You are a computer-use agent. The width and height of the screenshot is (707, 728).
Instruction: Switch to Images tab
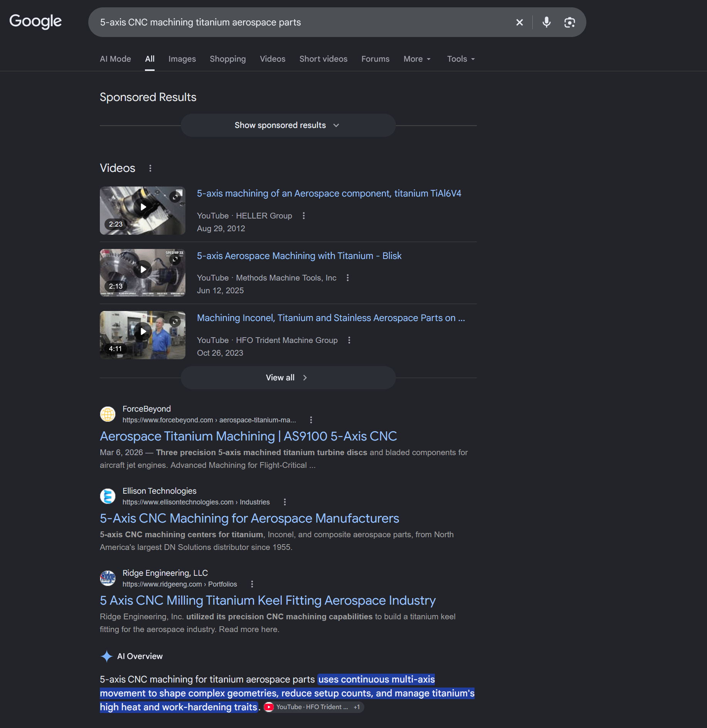(182, 59)
